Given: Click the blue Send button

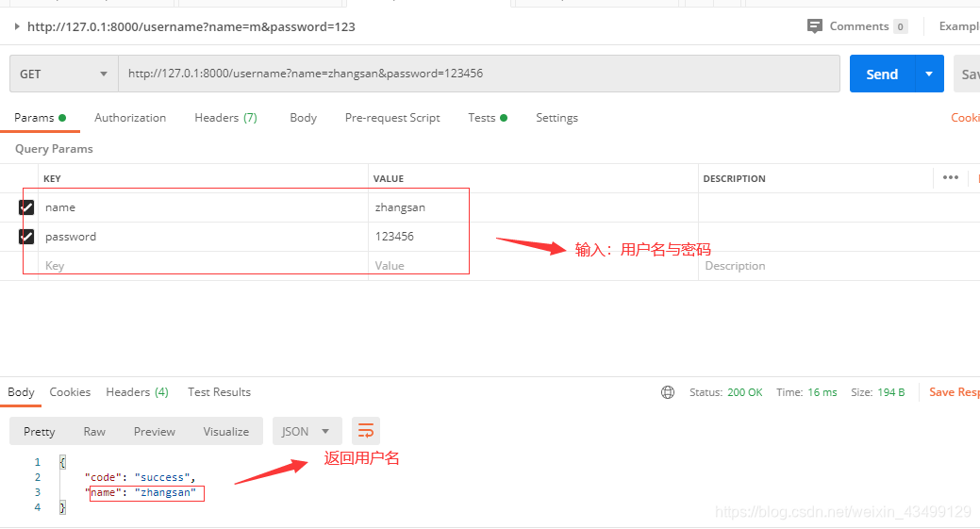Looking at the screenshot, I should pos(882,74).
